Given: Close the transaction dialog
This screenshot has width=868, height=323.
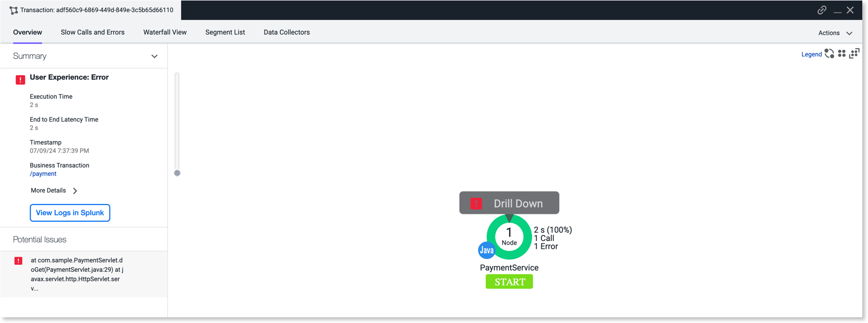Looking at the screenshot, I should (x=850, y=10).
